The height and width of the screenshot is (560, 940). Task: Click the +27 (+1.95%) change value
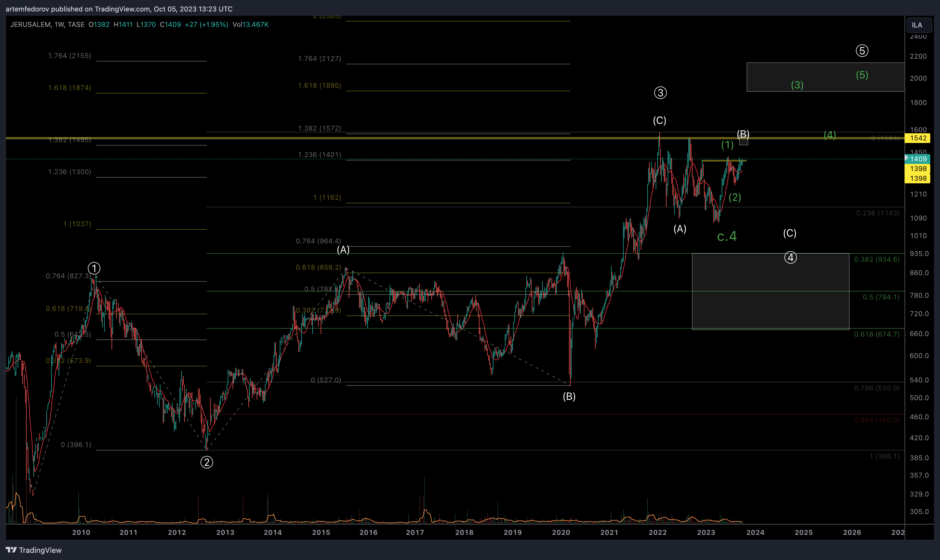[x=207, y=25]
